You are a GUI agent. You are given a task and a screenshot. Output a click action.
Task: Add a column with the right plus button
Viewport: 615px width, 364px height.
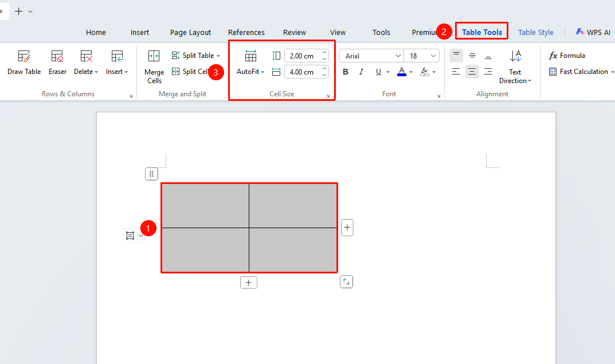point(347,228)
